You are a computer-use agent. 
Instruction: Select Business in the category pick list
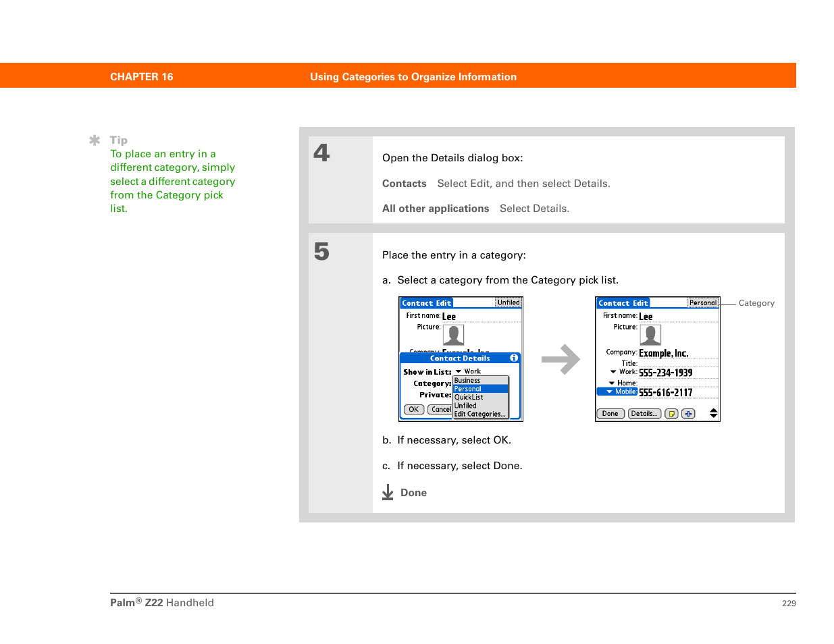pyautogui.click(x=480, y=381)
